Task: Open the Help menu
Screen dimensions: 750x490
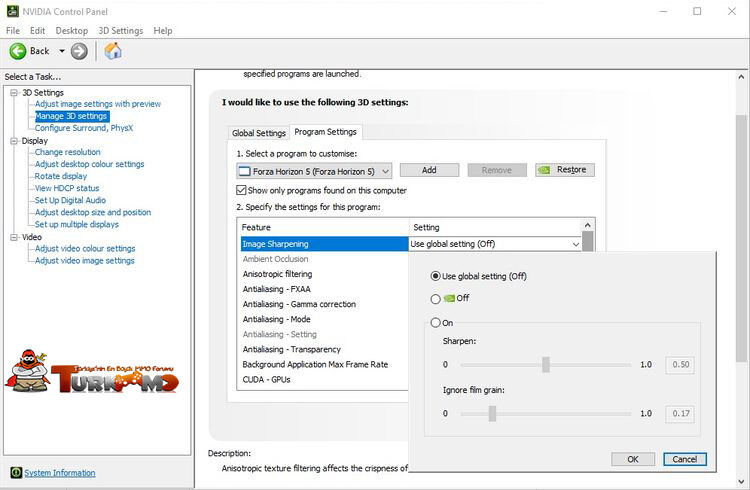Action: (163, 31)
